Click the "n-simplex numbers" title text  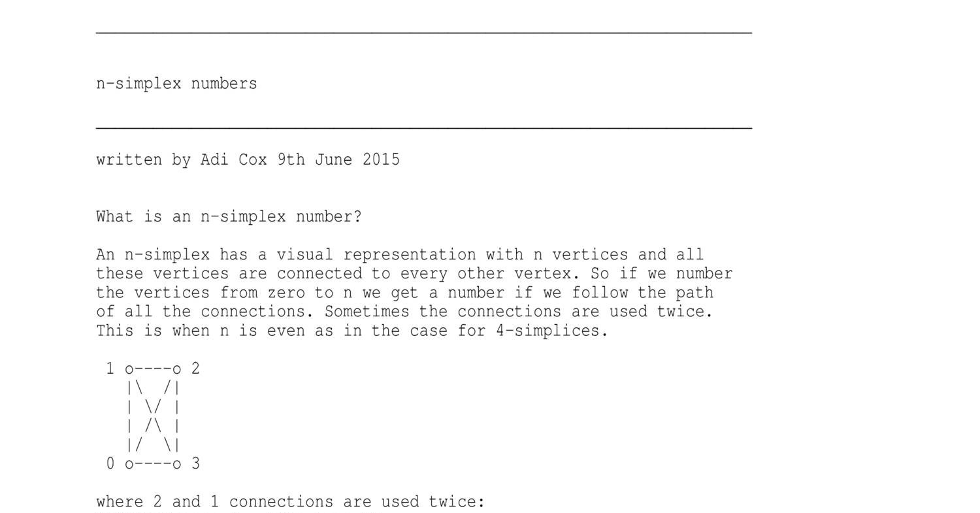pos(176,84)
